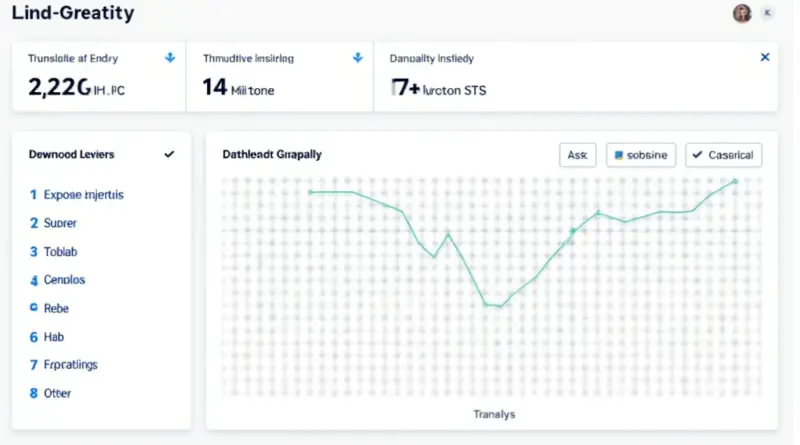Select Suprer in the sidebar list

pos(60,223)
